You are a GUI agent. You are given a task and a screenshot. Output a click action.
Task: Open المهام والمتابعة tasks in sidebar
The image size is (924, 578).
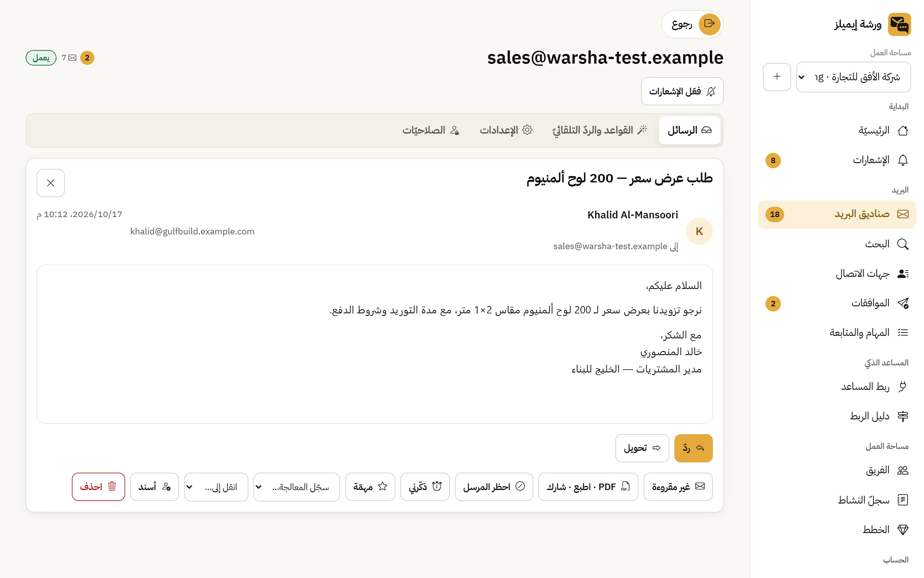pyautogui.click(x=836, y=333)
